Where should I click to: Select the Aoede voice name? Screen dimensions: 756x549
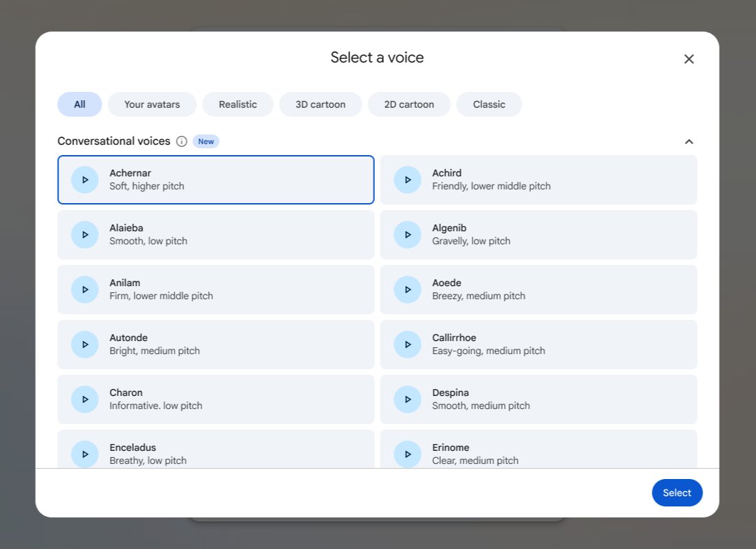coord(446,283)
